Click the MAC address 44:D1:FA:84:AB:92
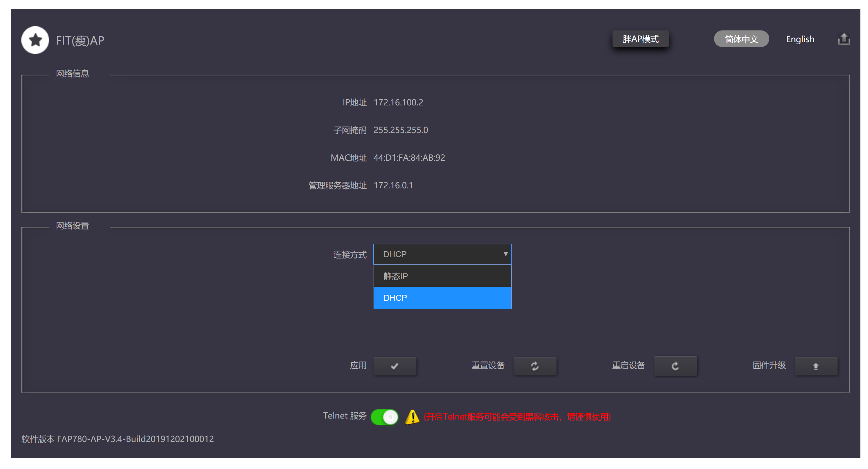 (x=409, y=158)
